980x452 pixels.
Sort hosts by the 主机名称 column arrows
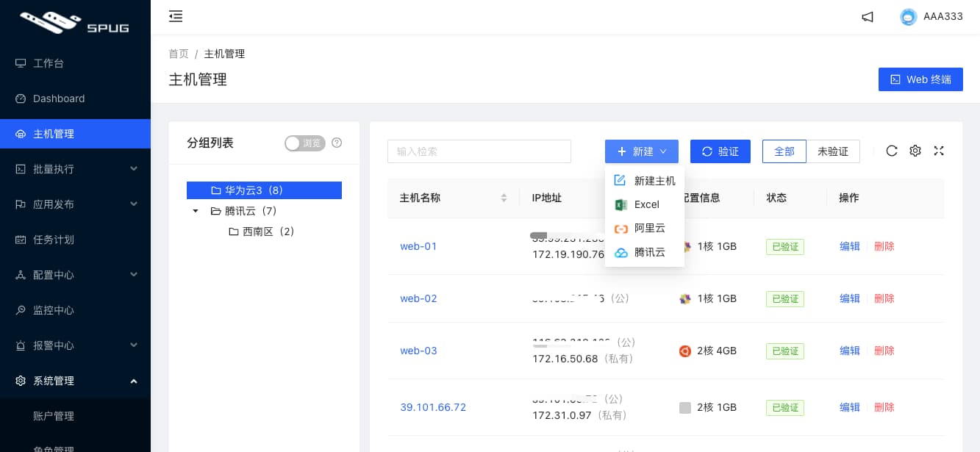[x=504, y=198]
